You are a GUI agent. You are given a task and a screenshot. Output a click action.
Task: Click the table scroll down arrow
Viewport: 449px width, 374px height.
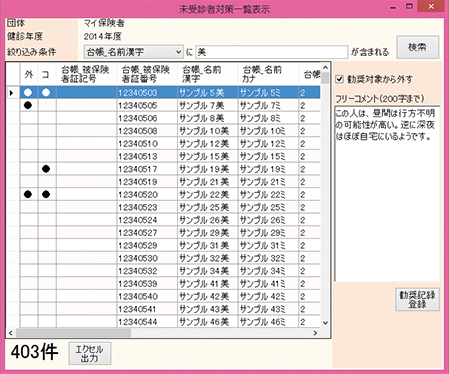[x=325, y=323]
